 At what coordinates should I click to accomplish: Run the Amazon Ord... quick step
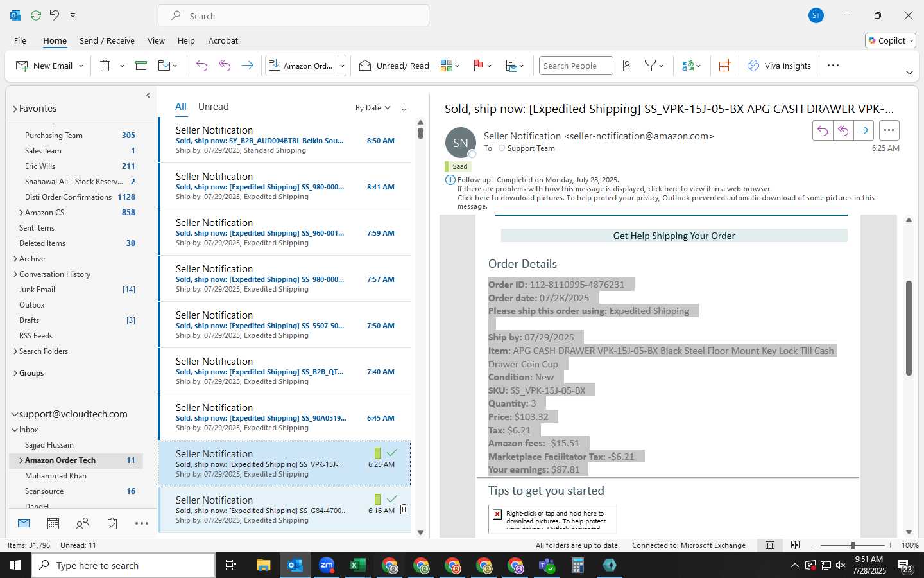(x=302, y=66)
